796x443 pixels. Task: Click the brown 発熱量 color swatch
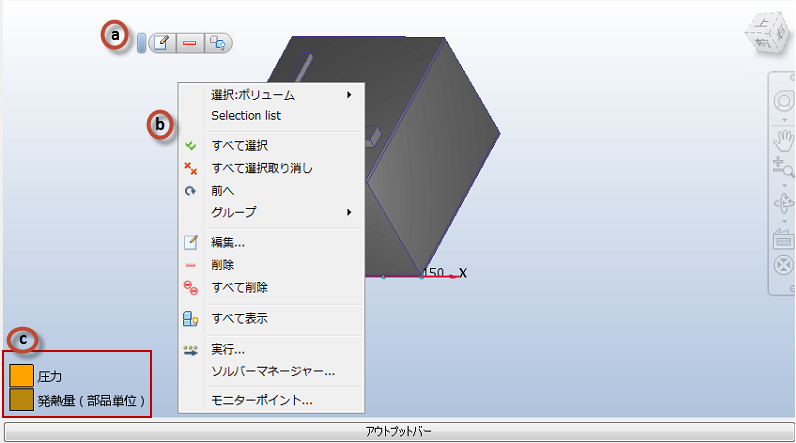pyautogui.click(x=21, y=400)
